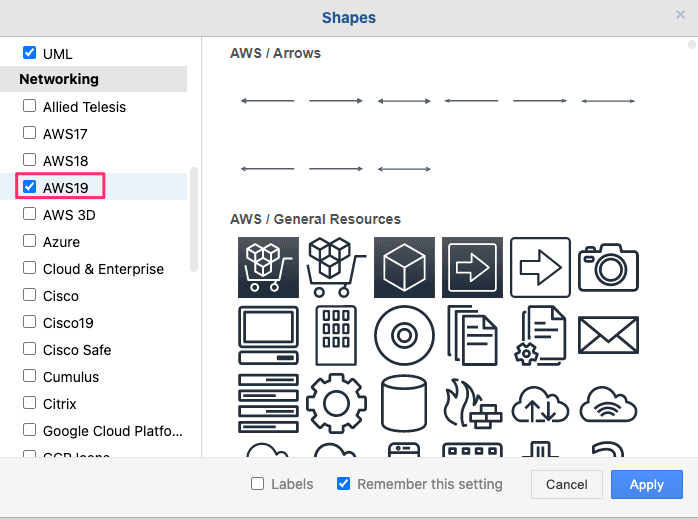The height and width of the screenshot is (519, 698).
Task: Select the cloud with wifi icon
Action: [x=609, y=404]
